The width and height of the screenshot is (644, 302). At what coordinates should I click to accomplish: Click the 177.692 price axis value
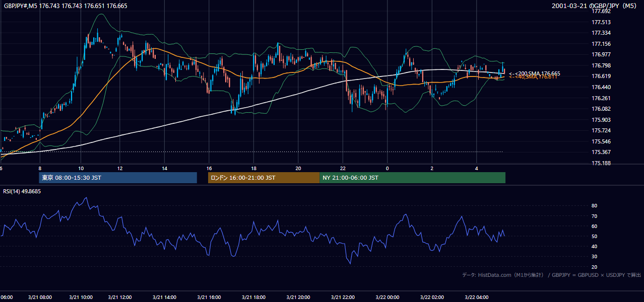point(601,11)
